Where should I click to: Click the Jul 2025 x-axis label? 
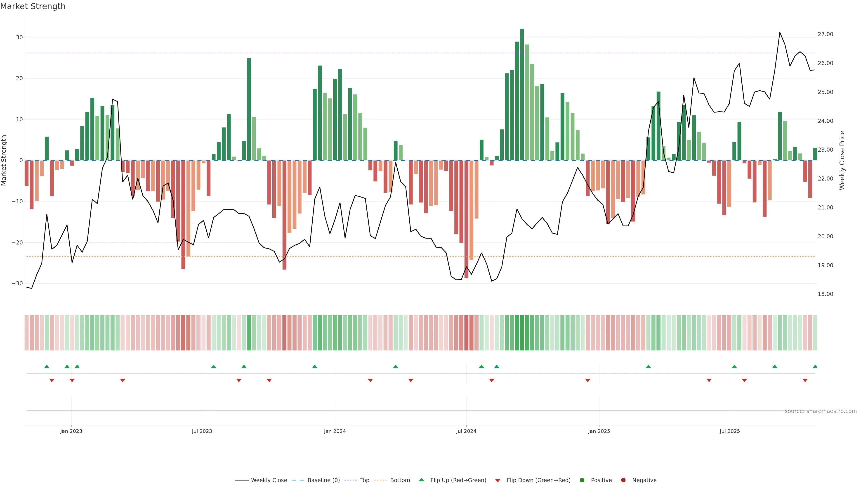pos(729,431)
